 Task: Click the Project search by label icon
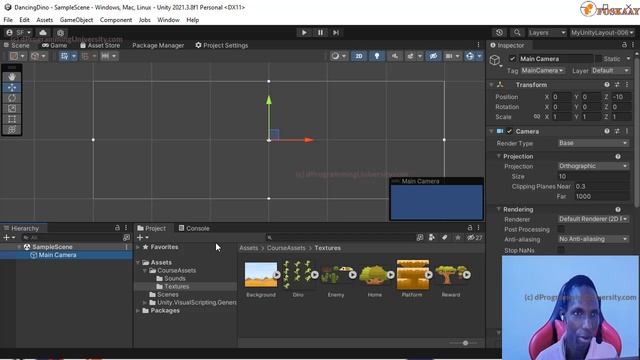pos(444,238)
